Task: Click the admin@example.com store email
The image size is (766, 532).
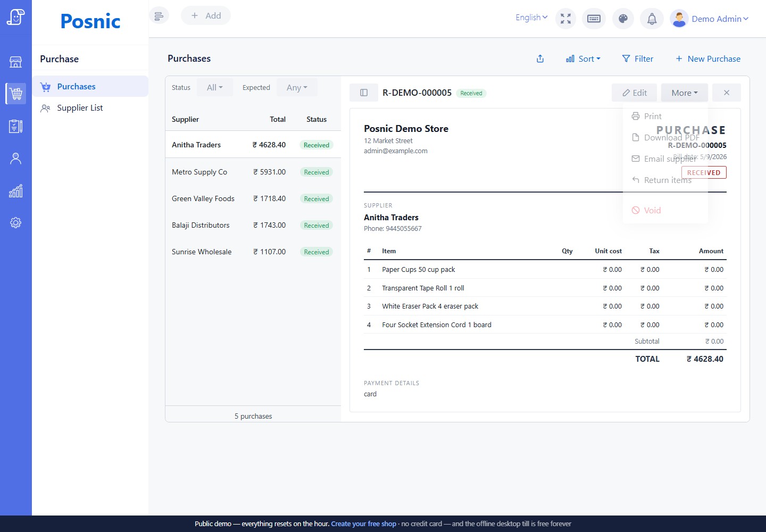Action: coord(396,151)
